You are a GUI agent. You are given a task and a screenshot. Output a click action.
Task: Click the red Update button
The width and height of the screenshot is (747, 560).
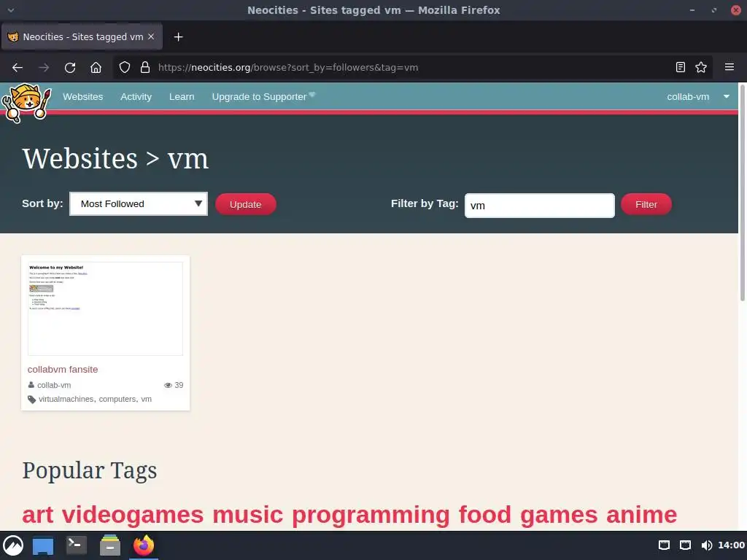tap(245, 204)
